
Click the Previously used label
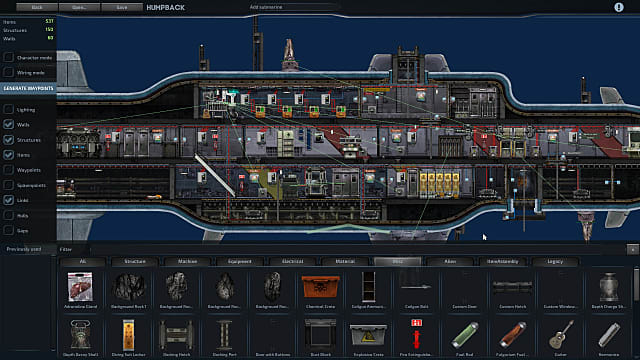coord(24,249)
